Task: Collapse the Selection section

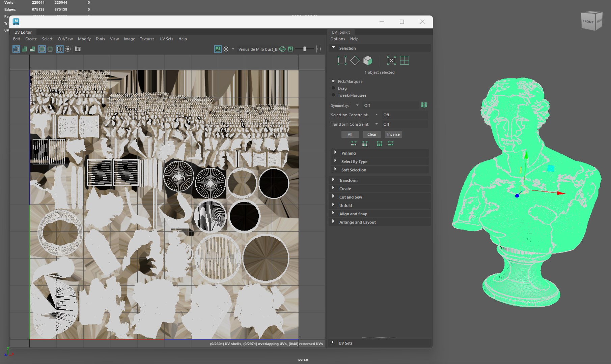Action: (x=380, y=48)
